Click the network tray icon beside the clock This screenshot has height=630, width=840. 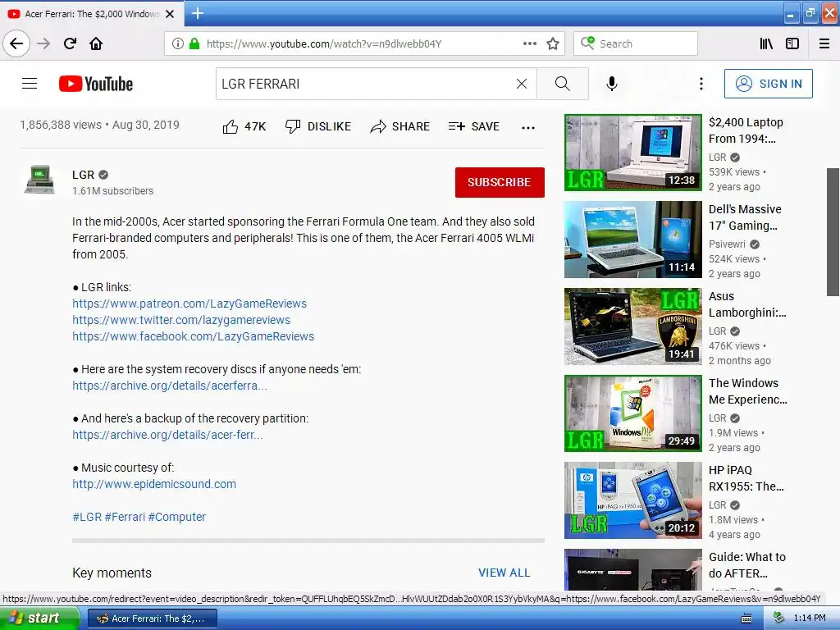(778, 619)
